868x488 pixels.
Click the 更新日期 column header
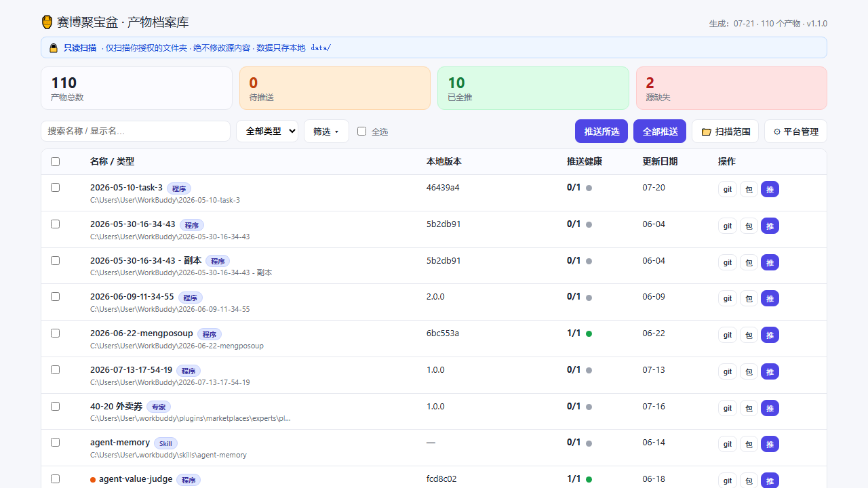(660, 161)
